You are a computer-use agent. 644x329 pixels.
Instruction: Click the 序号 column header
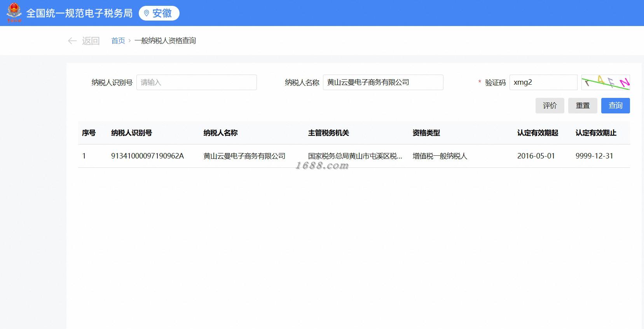tap(89, 133)
